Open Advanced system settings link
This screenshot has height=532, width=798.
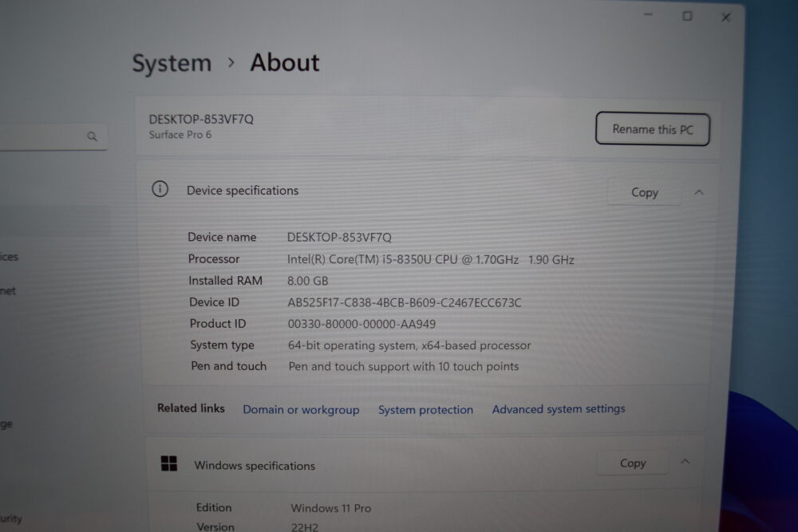point(559,409)
